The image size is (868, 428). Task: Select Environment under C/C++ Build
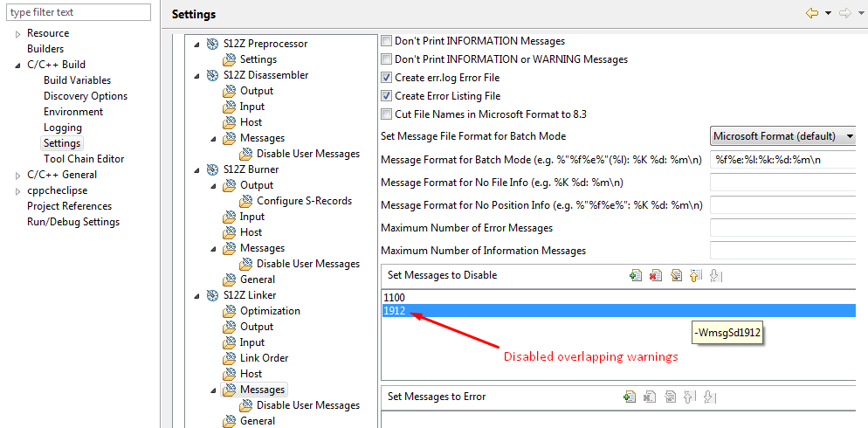point(73,112)
